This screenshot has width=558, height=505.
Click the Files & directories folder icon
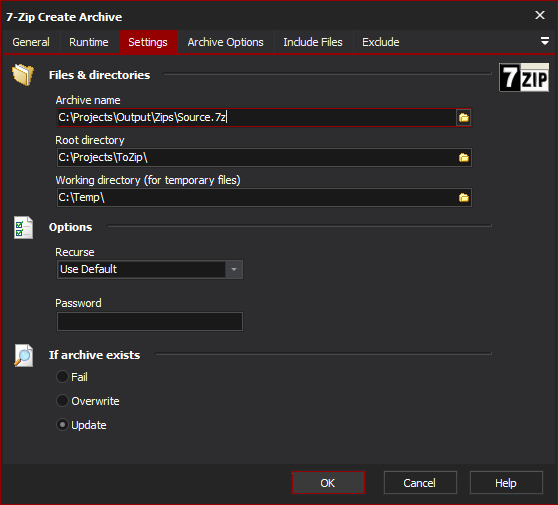pos(23,74)
